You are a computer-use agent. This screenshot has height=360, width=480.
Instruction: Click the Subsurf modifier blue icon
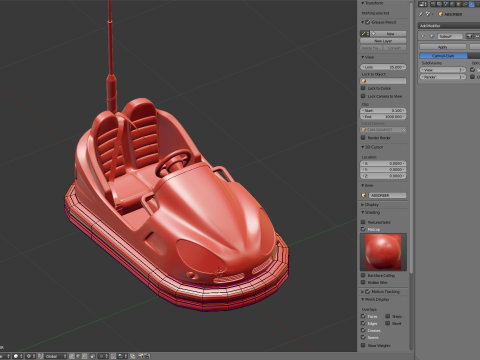tap(432, 36)
